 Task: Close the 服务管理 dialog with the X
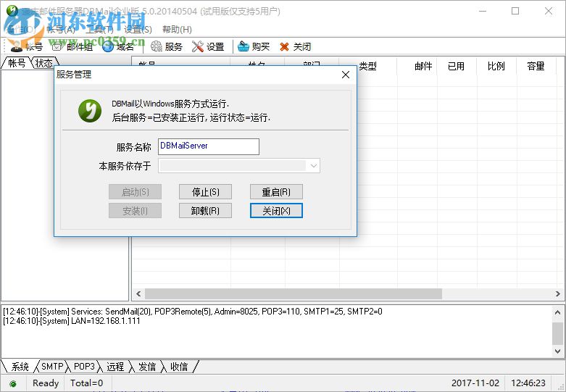[346, 75]
